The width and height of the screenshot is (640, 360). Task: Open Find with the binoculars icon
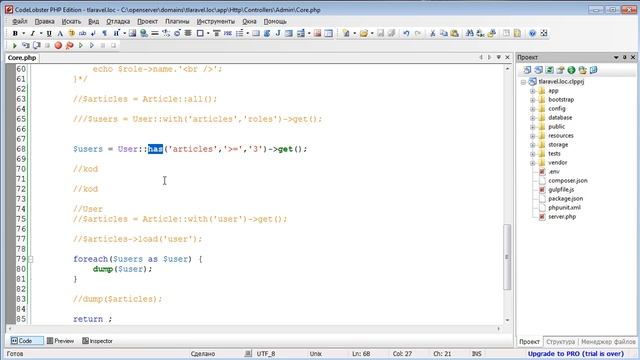470,33
